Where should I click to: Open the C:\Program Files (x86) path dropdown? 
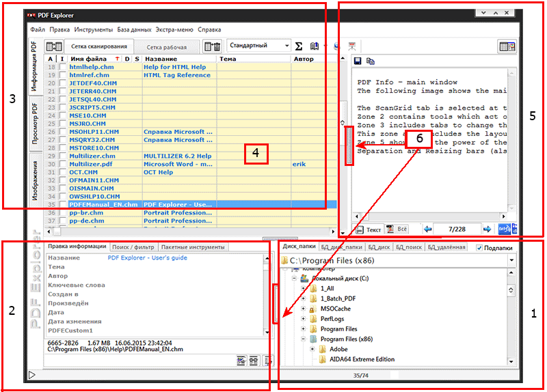coord(511,260)
